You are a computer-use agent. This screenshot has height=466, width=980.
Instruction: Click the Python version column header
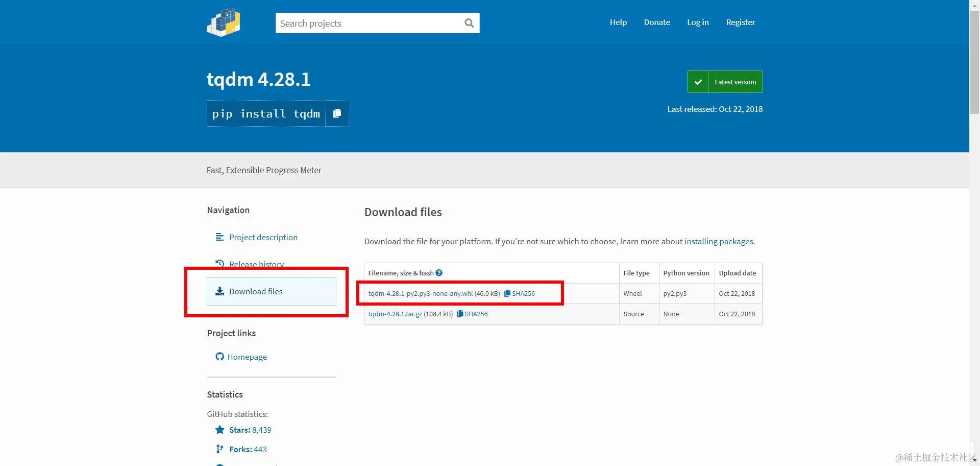(x=687, y=273)
